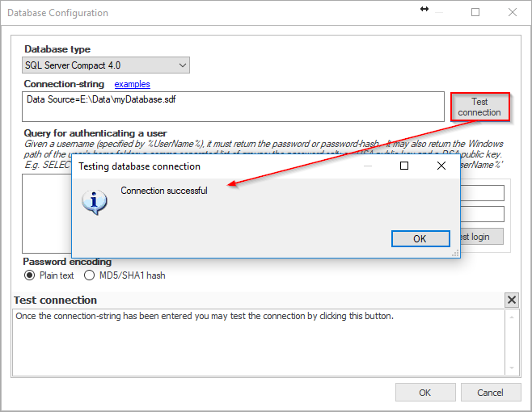Image resolution: width=532 pixels, height=412 pixels.
Task: Open the Database type dropdown
Action: (106, 65)
